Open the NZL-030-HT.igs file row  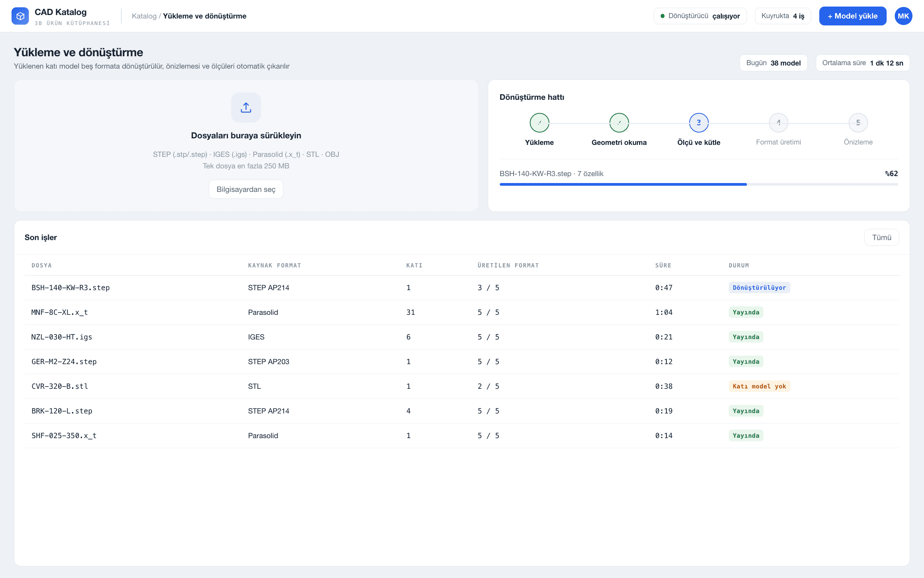pos(462,337)
